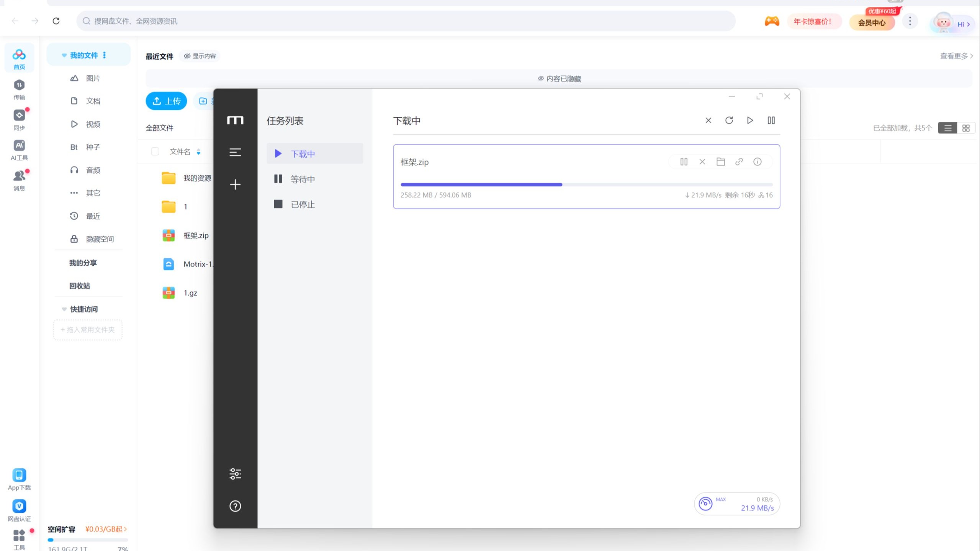Open 查看更多 recent files link
Screen dimensions: 980x551
[956, 56]
